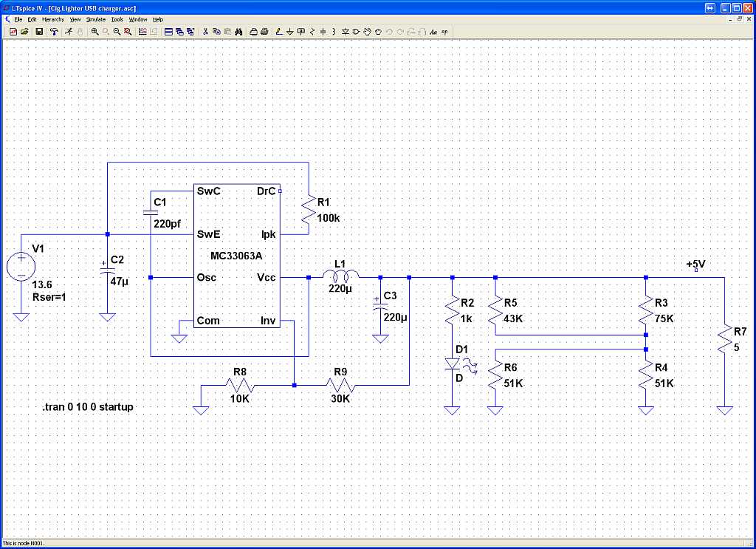The height and width of the screenshot is (549, 756).
Task: Open the Tools menu
Action: tap(117, 18)
